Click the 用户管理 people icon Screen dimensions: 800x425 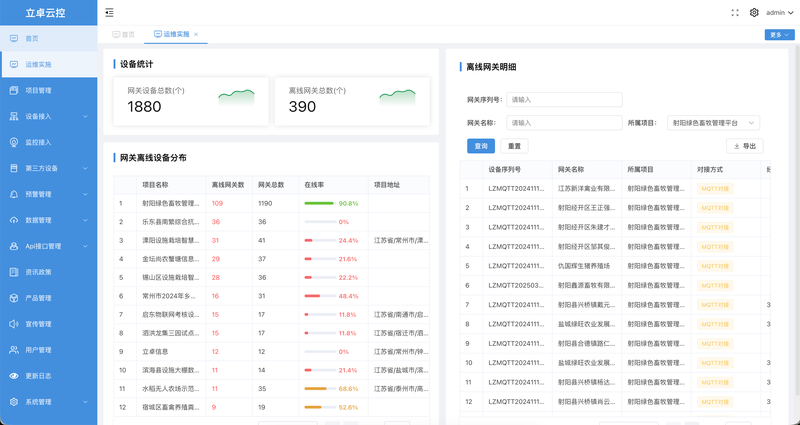14,350
